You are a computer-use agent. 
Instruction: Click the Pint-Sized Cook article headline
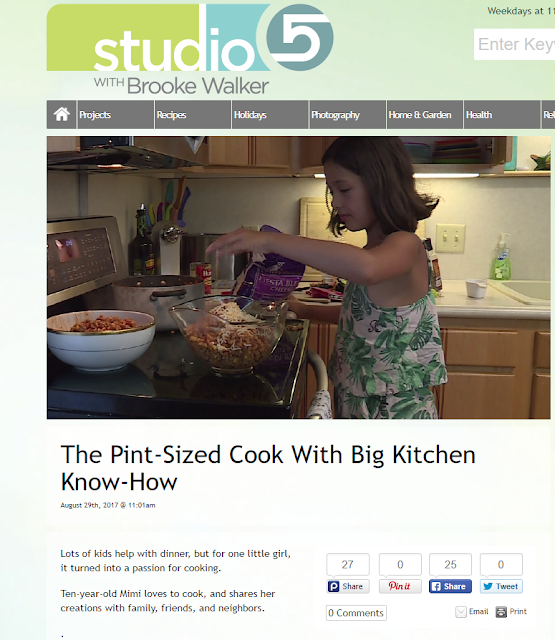coord(268,468)
